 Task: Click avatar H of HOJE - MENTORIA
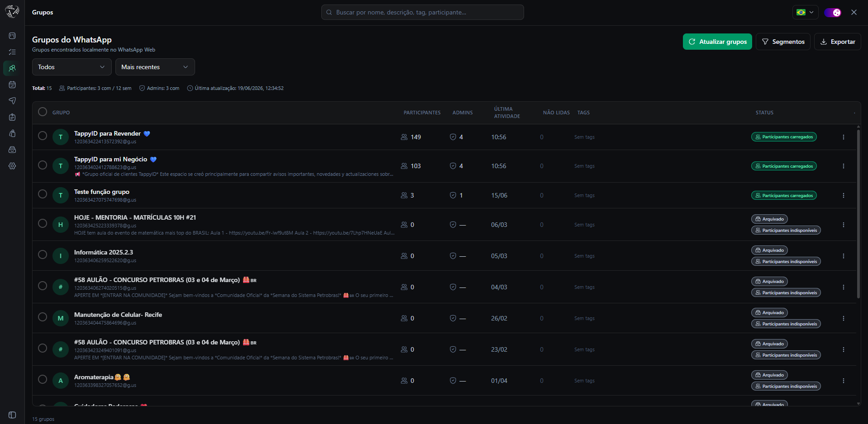pyautogui.click(x=61, y=225)
